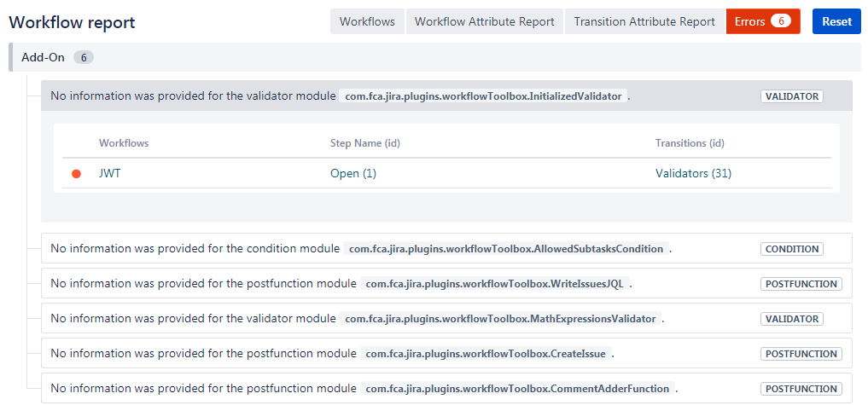The height and width of the screenshot is (405, 868).
Task: Click the orange status dot beside JWT
Action: pos(76,174)
